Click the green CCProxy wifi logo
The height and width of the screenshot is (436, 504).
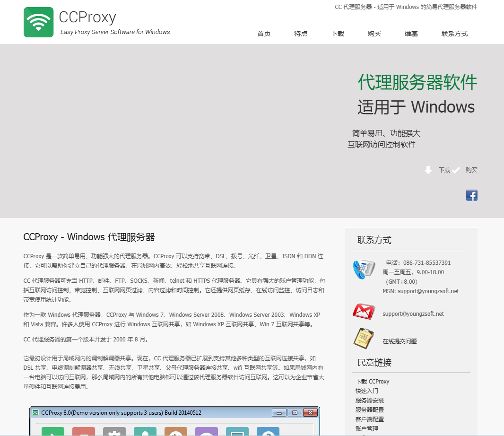pyautogui.click(x=39, y=22)
